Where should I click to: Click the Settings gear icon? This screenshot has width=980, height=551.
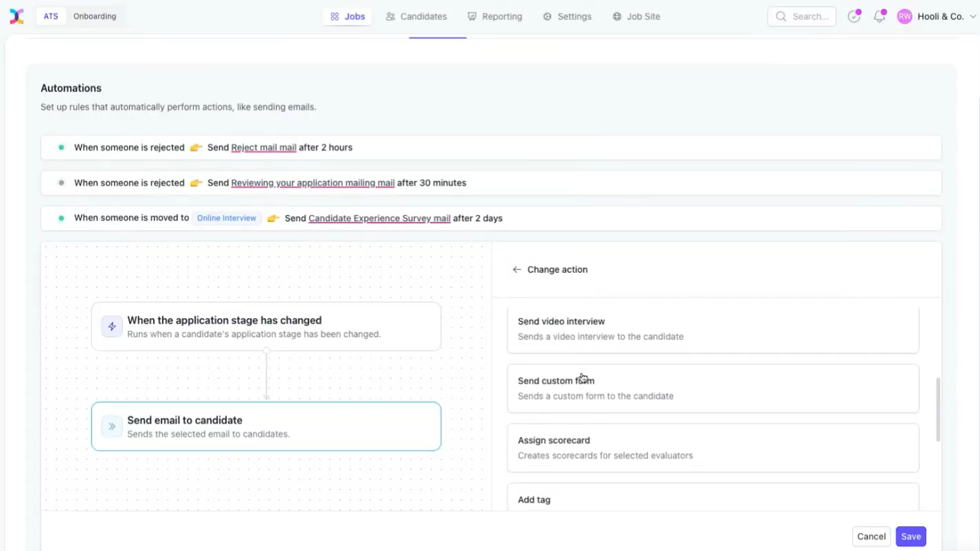click(x=547, y=16)
